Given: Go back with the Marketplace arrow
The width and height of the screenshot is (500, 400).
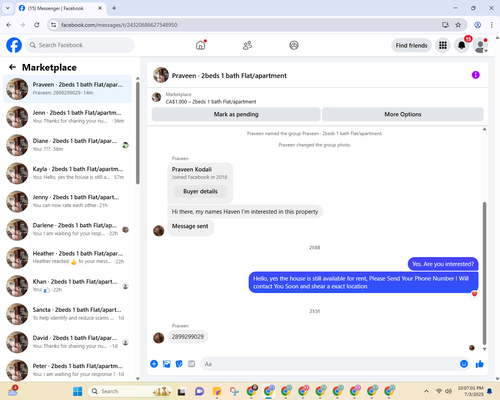Looking at the screenshot, I should pyautogui.click(x=13, y=67).
